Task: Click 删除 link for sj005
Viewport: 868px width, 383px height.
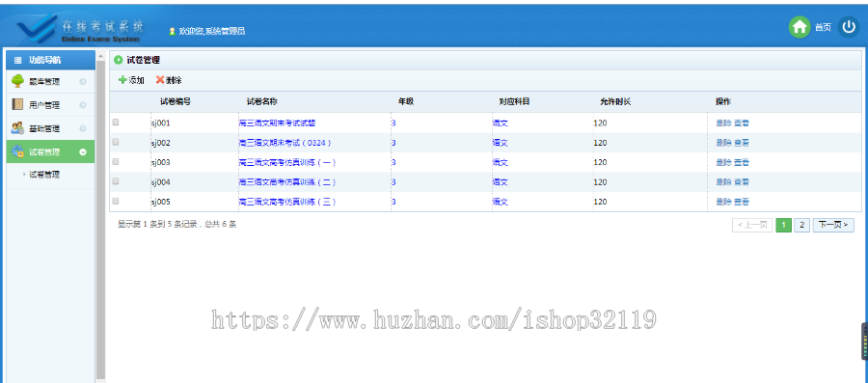Action: click(723, 202)
